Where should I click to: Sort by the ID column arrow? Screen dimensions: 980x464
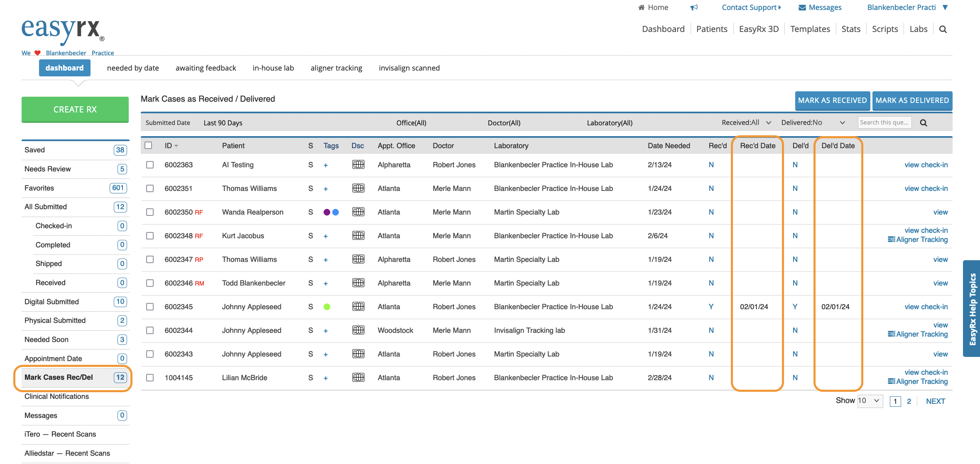[176, 146]
